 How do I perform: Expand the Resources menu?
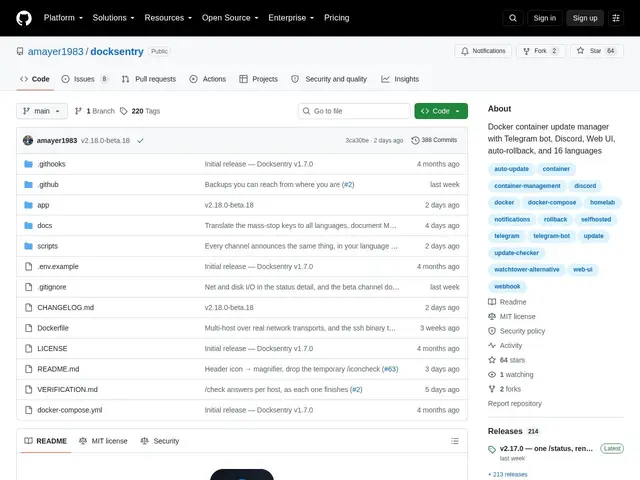pos(168,18)
